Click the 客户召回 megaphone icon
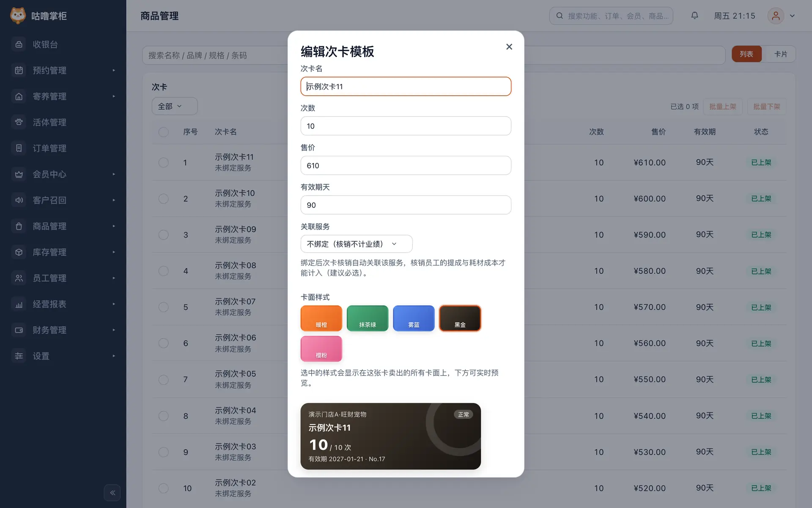The height and width of the screenshot is (508, 812). pyautogui.click(x=19, y=200)
